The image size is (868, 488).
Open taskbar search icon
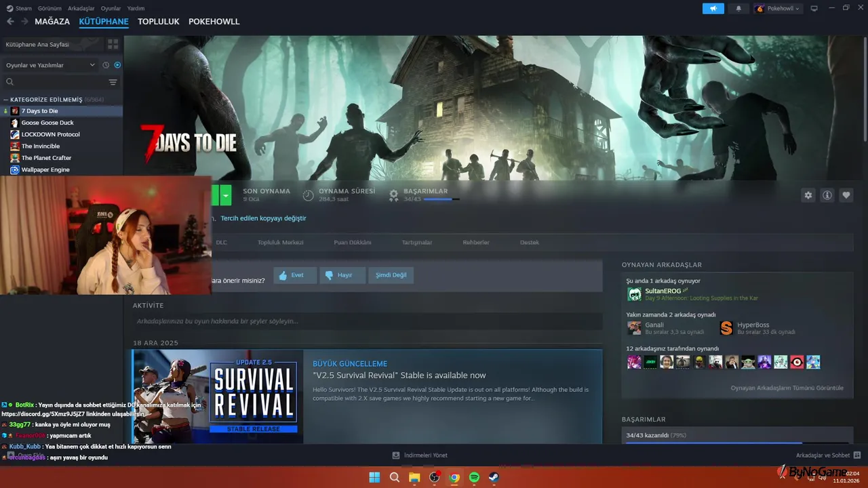coord(394,477)
